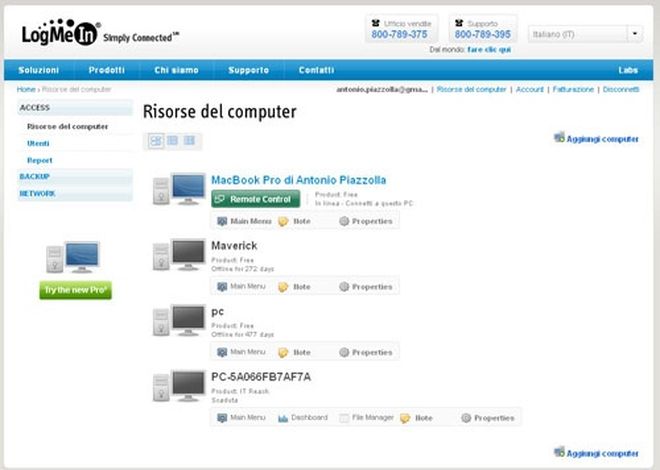Switch to the detailed tile view icon

coord(156,141)
